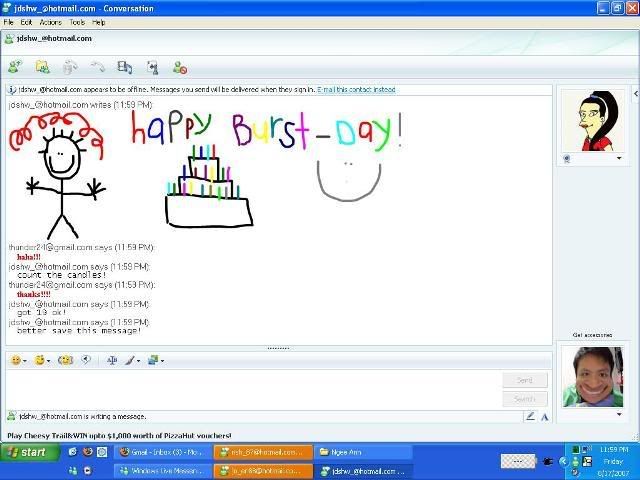Open dropdown arrow under your own display picture

point(619,415)
